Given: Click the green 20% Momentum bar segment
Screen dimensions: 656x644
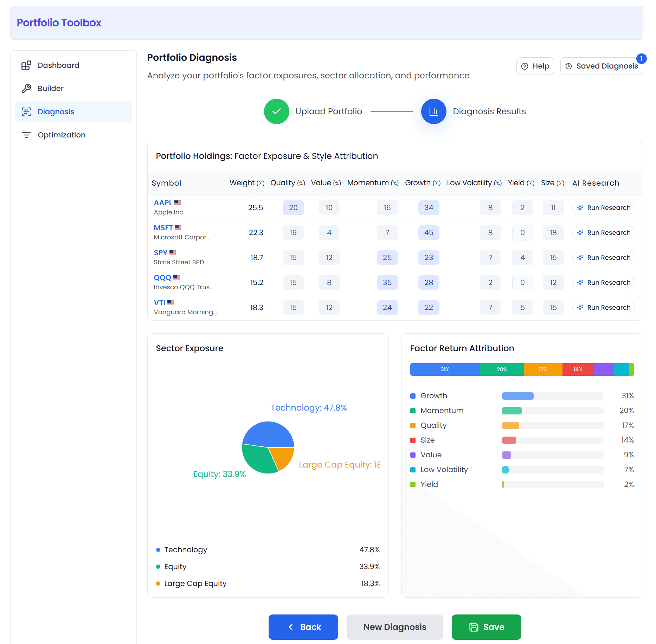Looking at the screenshot, I should click(502, 369).
